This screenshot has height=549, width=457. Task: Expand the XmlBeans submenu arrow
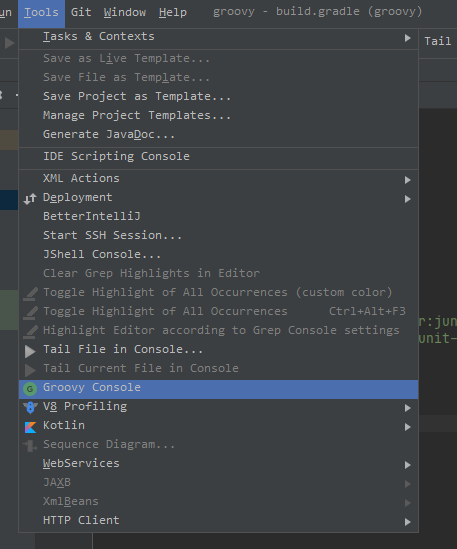pyautogui.click(x=407, y=503)
